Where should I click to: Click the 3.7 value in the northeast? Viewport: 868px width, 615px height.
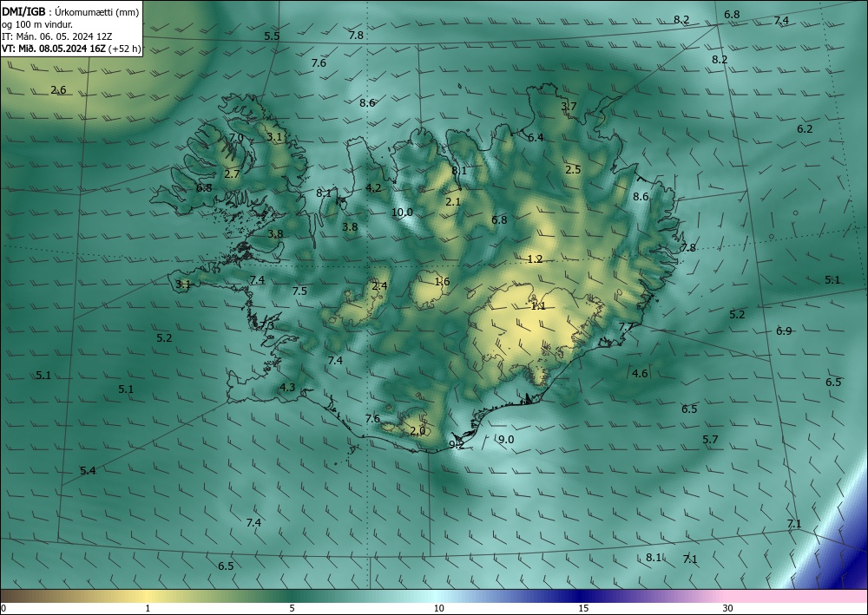(x=569, y=106)
